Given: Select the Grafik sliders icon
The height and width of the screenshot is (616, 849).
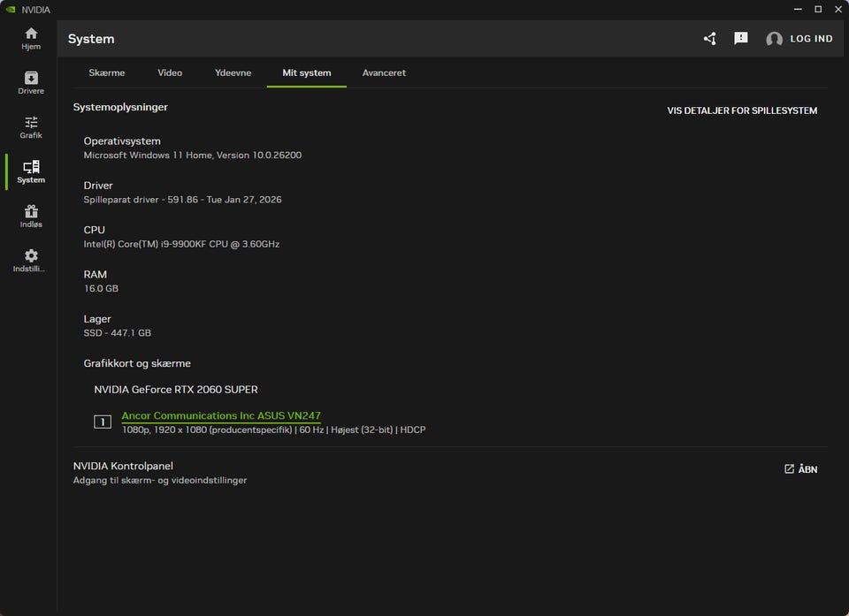Looking at the screenshot, I should coord(31,122).
